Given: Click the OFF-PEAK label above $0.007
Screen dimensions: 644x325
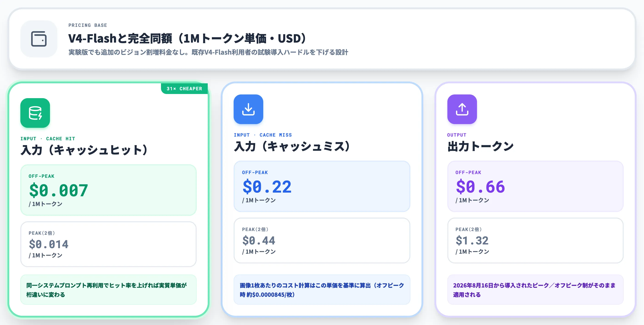Looking at the screenshot, I should [x=41, y=176].
